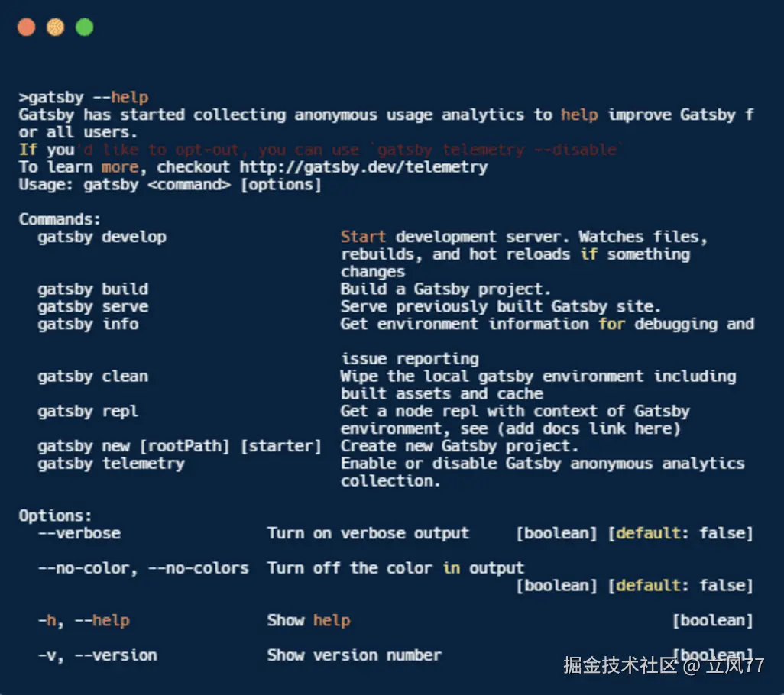Image resolution: width=784 pixels, height=695 pixels.
Task: Click the green maximize window button
Action: (x=85, y=27)
